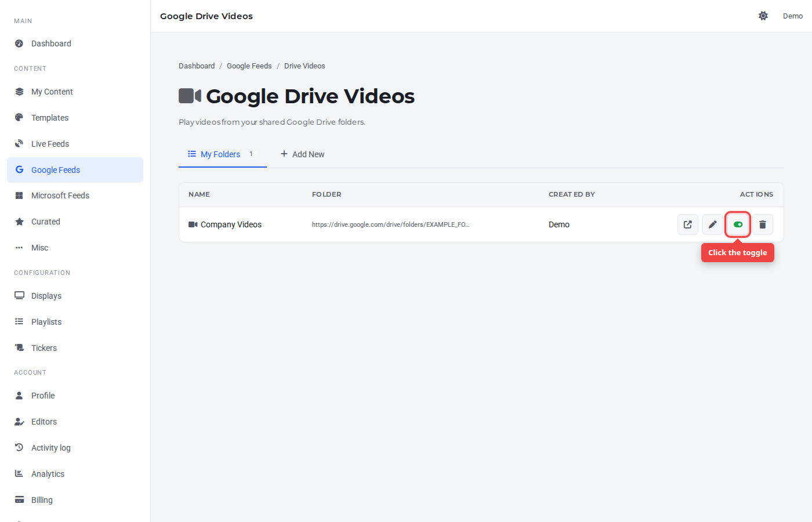Click the NAME column header
Screen dimensions: 812x522
[199, 194]
